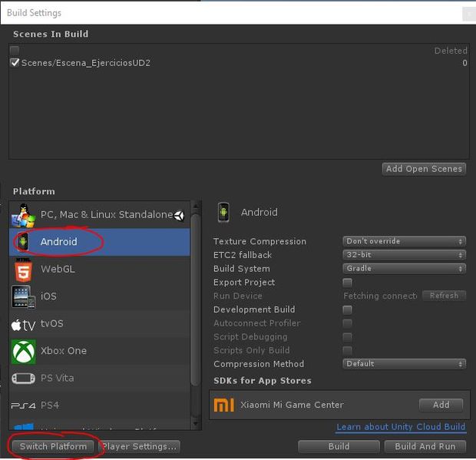Viewport: 476px width, 460px height.
Task: Click the Build Settings window title
Action: point(34,13)
